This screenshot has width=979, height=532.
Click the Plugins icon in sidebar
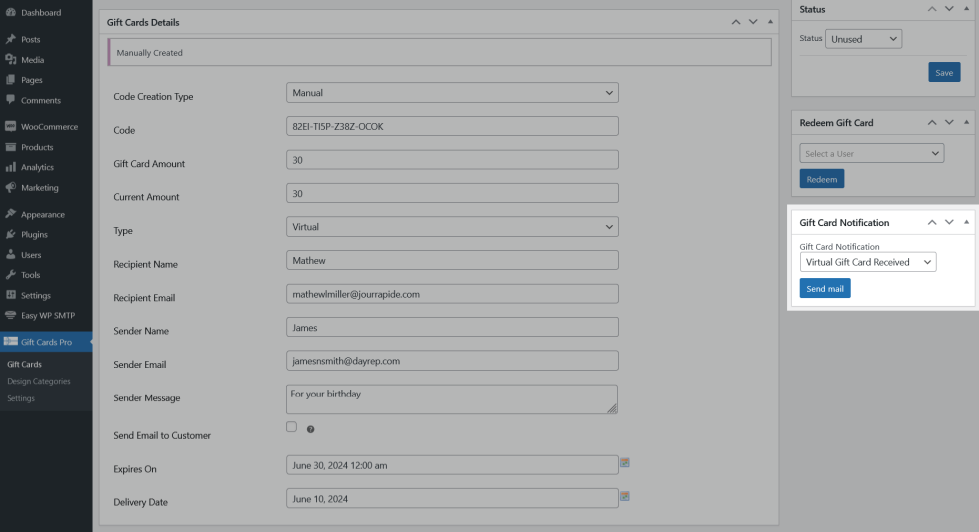pos(10,235)
